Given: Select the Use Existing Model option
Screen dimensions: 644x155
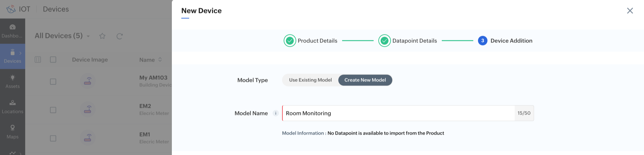Looking at the screenshot, I should (x=310, y=80).
